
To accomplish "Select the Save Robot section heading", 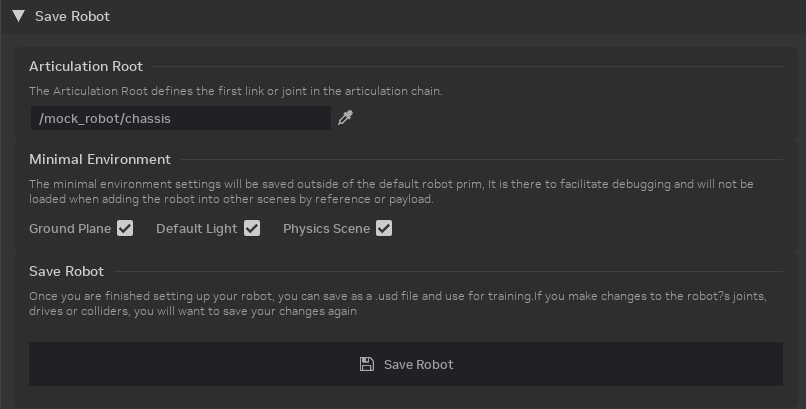I will [66, 271].
